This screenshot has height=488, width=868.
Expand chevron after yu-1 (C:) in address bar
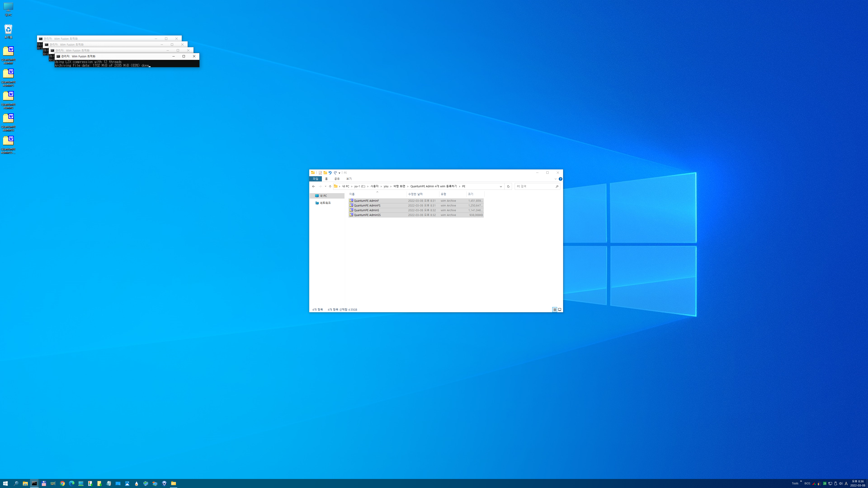[368, 186]
